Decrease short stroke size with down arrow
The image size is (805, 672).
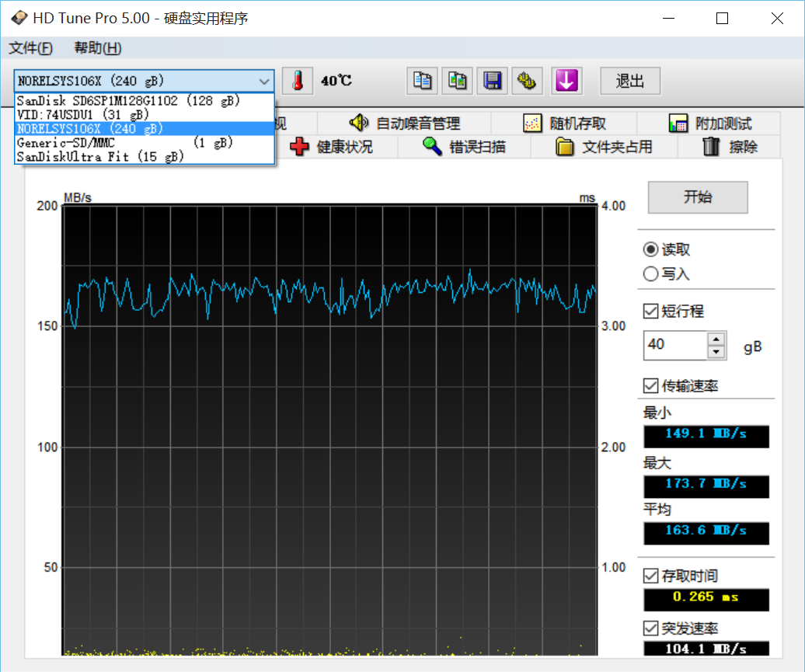click(716, 352)
